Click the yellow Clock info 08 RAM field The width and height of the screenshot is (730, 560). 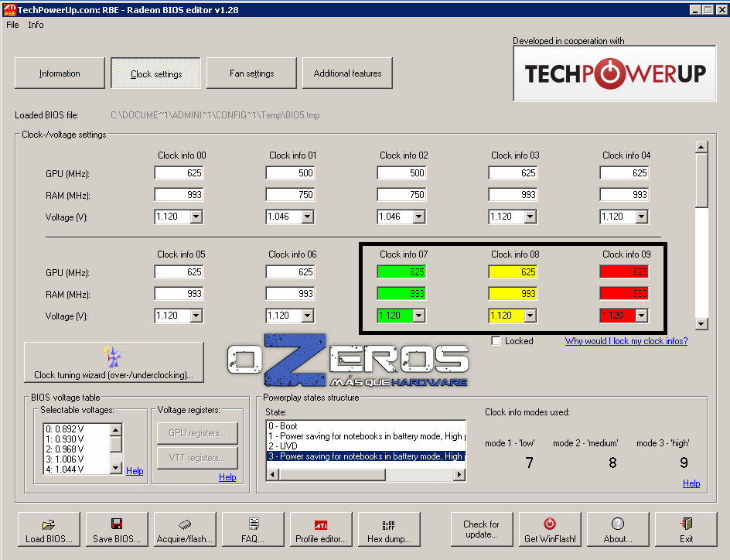(x=513, y=294)
